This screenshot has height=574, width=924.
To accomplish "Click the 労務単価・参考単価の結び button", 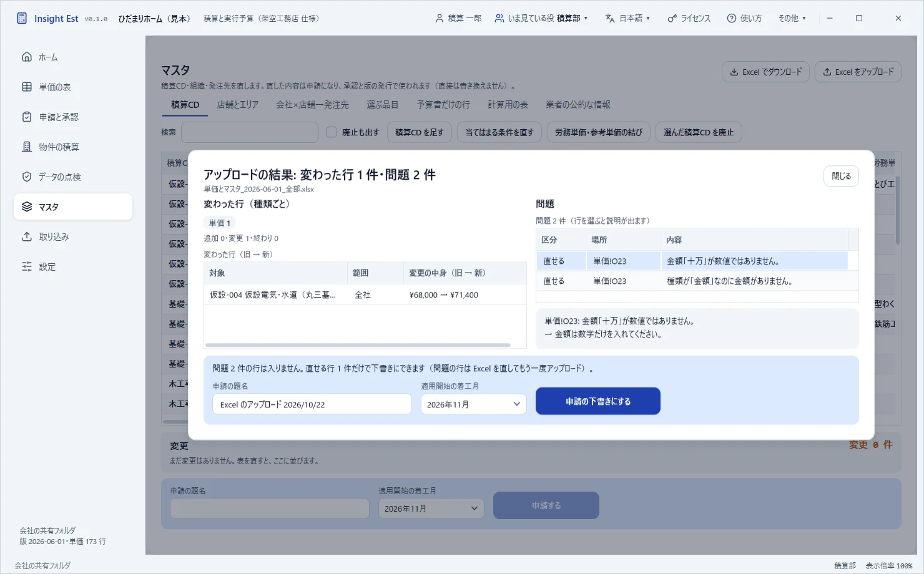I will click(599, 132).
